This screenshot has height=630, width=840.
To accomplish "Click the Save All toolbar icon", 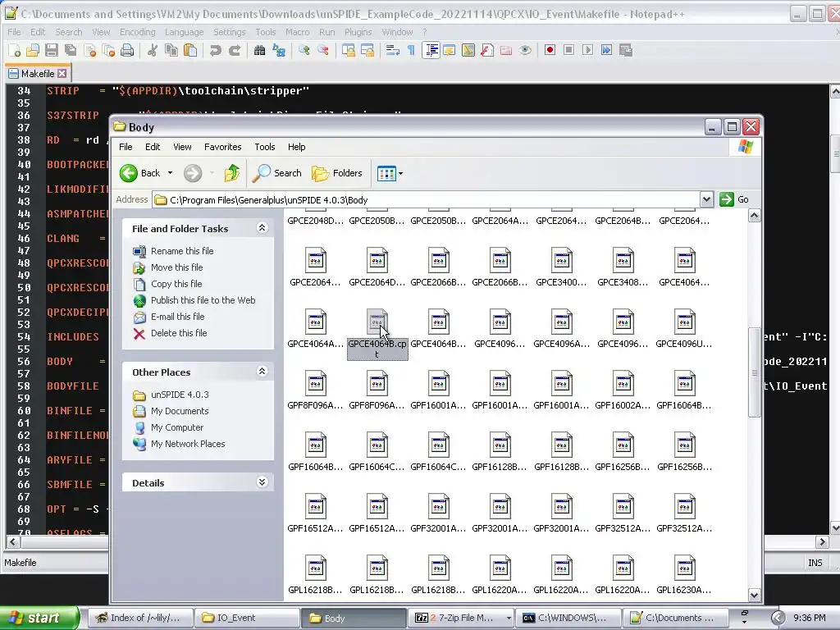I will point(71,50).
